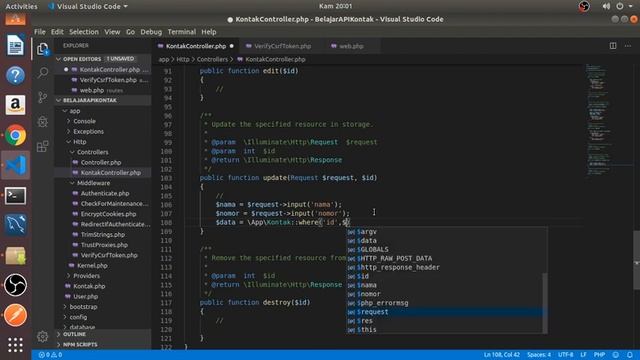Click the feedback smiley in status bar
The height and width of the screenshot is (360, 640).
[x=616, y=355]
